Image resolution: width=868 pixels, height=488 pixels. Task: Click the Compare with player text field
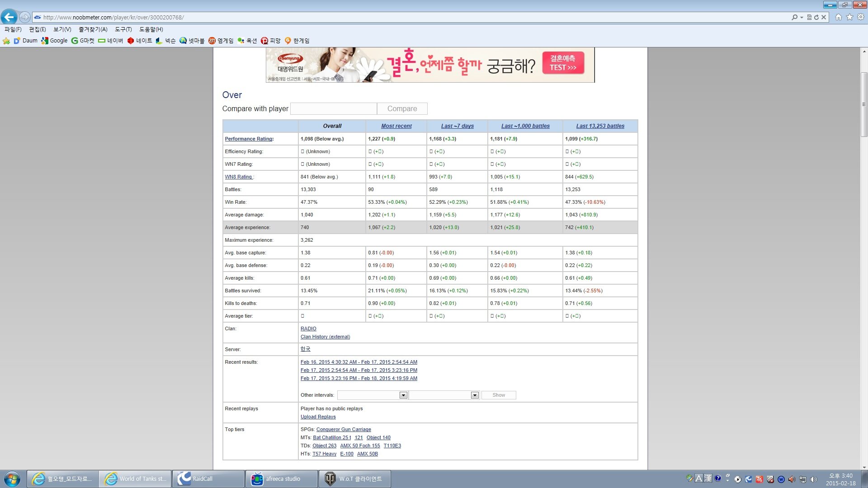pyautogui.click(x=333, y=109)
